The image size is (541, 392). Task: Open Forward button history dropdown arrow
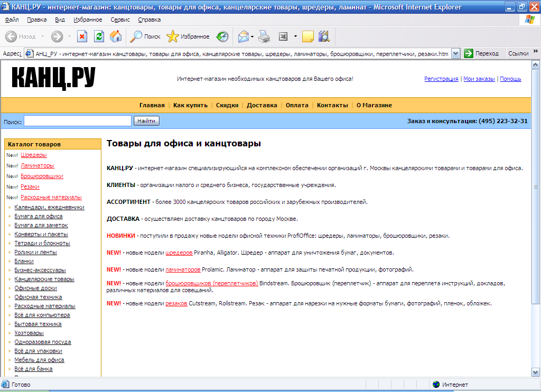pyautogui.click(x=69, y=36)
